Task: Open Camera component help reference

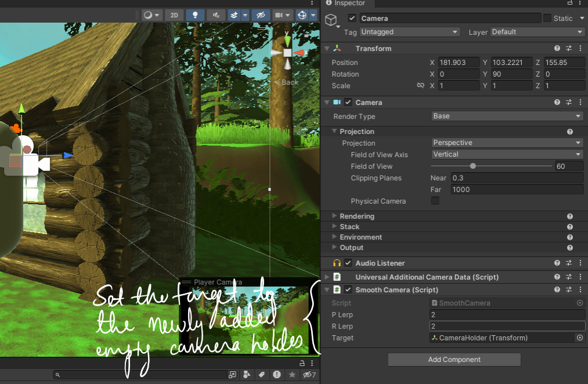Action: 557,102
